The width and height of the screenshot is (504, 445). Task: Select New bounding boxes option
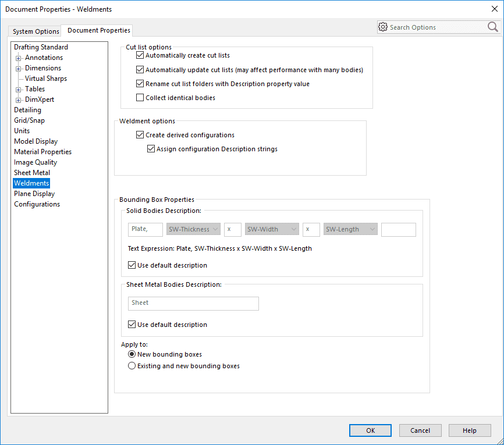coord(132,354)
